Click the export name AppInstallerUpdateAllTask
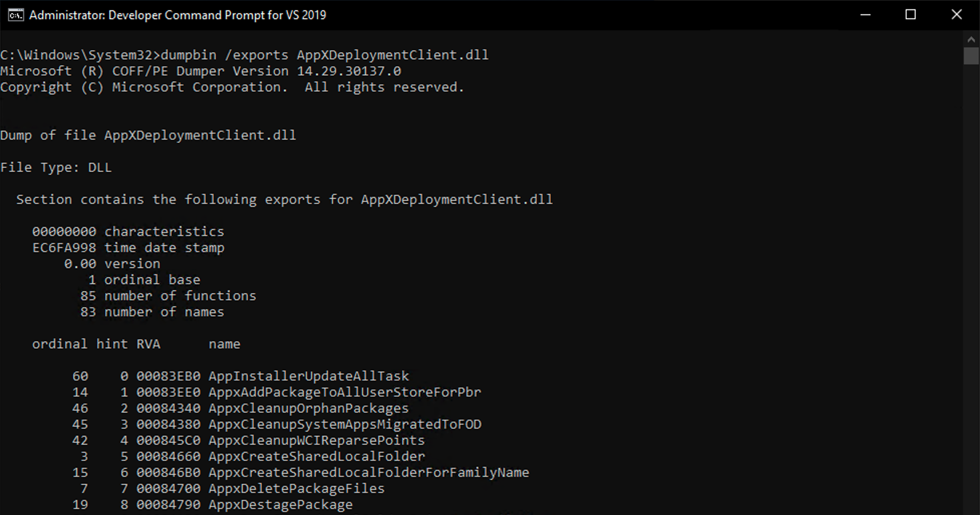 coord(309,375)
